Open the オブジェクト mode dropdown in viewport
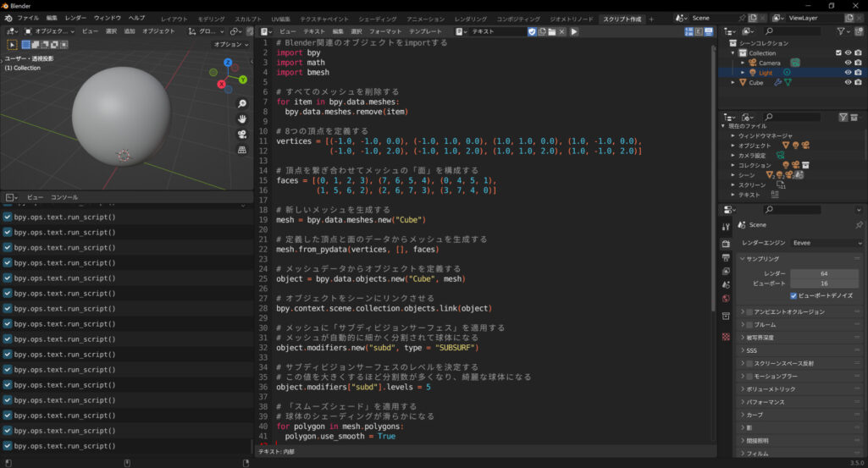This screenshot has width=868, height=468. 49,31
